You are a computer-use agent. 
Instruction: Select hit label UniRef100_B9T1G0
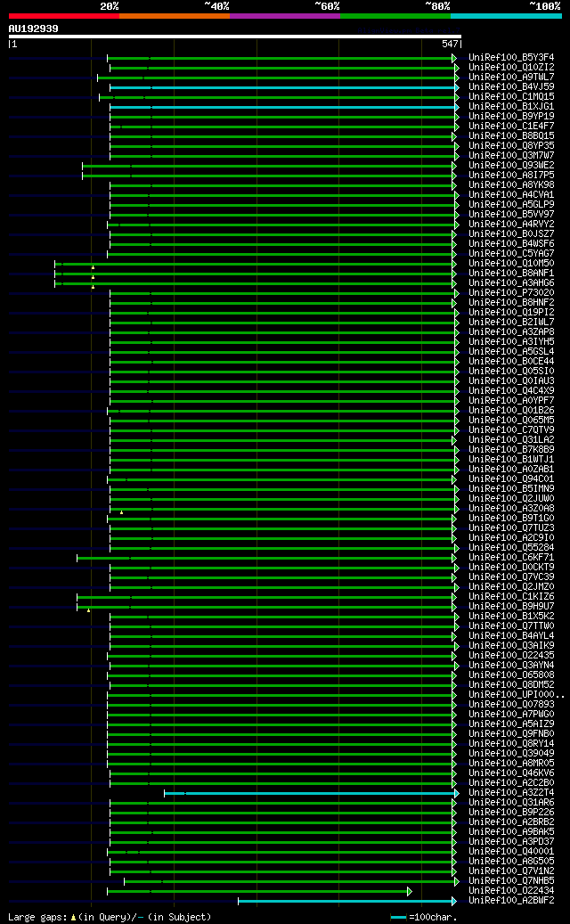tap(511, 518)
